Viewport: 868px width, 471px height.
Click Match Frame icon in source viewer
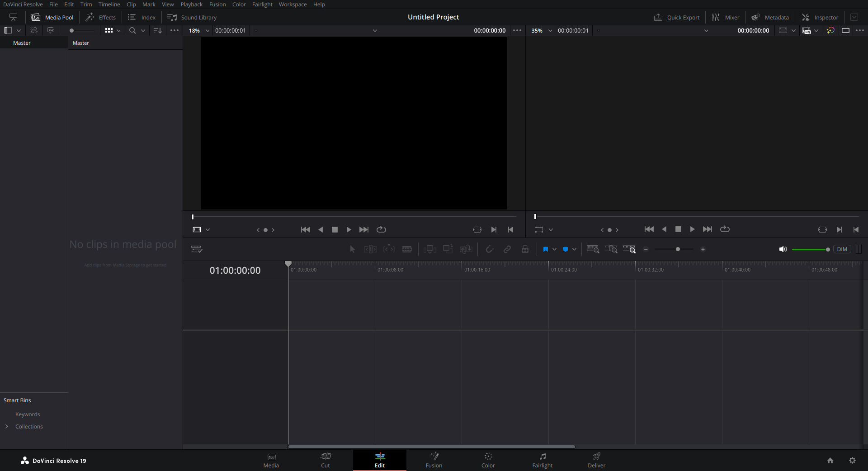[x=477, y=230]
